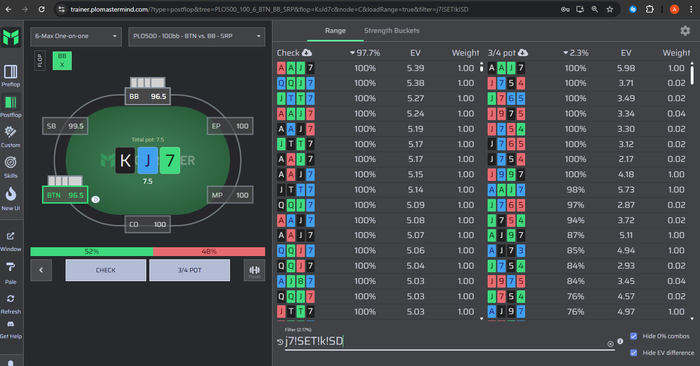
Task: Toggle Hide EV difference checkbox
Action: click(633, 353)
